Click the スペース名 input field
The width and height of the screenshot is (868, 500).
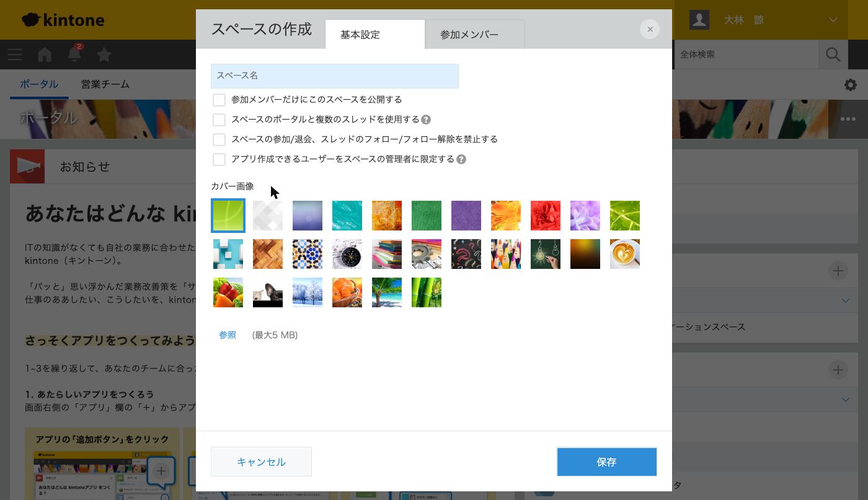(x=335, y=76)
